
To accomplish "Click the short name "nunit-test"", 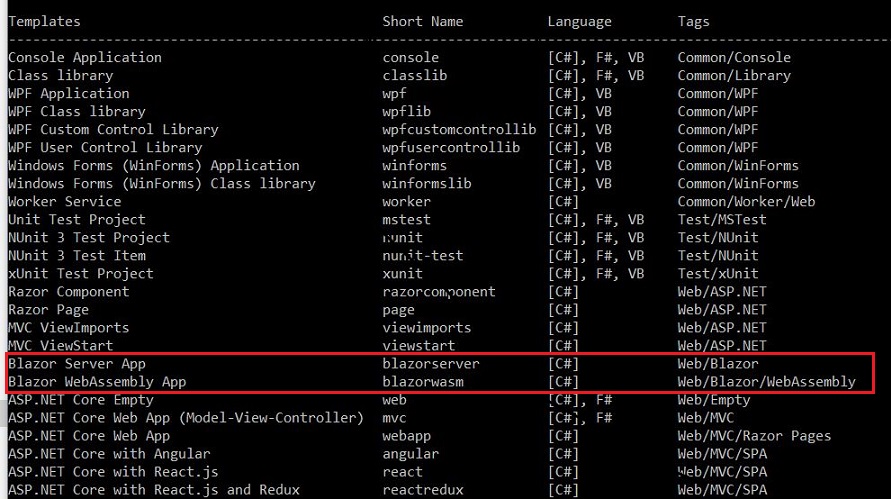I will 423,256.
